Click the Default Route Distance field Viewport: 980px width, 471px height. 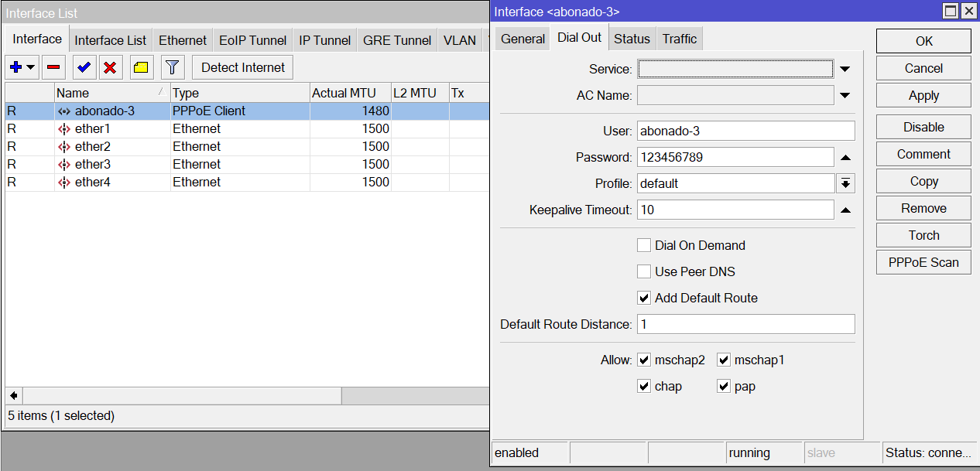pos(746,324)
